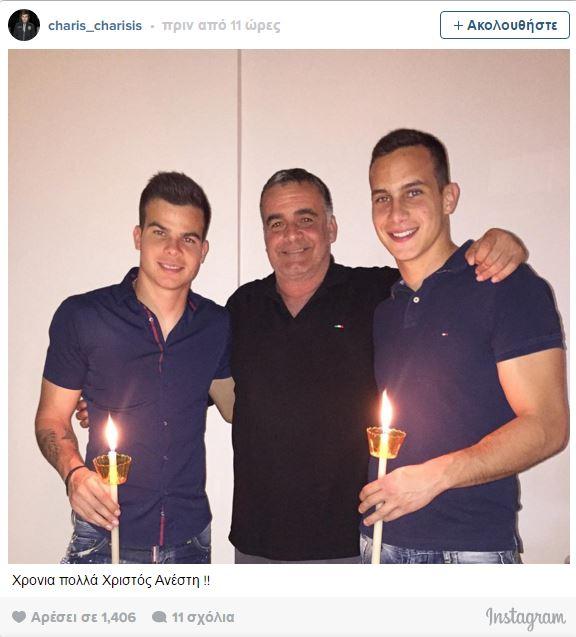Click the forearm tattoo on left man
Viewport: 576px width, 637px height.
[54, 446]
